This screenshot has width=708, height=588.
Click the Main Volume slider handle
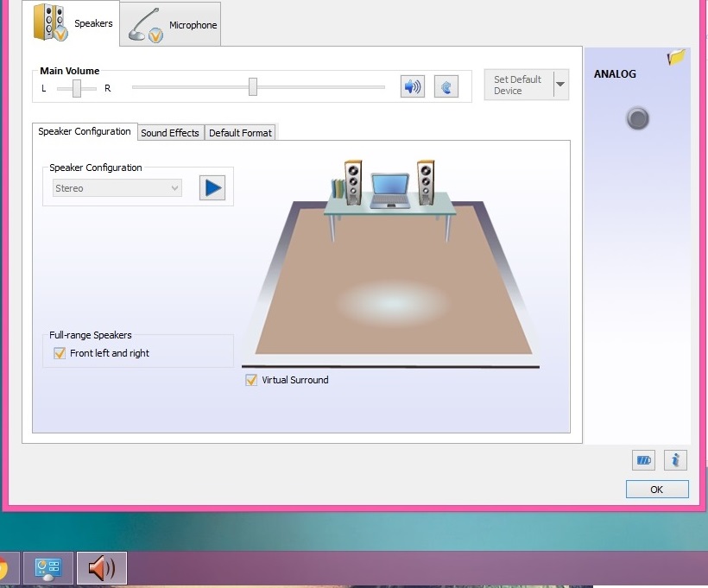tap(253, 86)
